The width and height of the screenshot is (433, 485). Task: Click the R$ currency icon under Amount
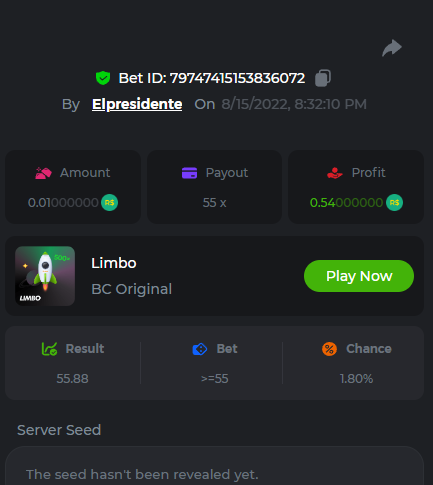(x=109, y=202)
